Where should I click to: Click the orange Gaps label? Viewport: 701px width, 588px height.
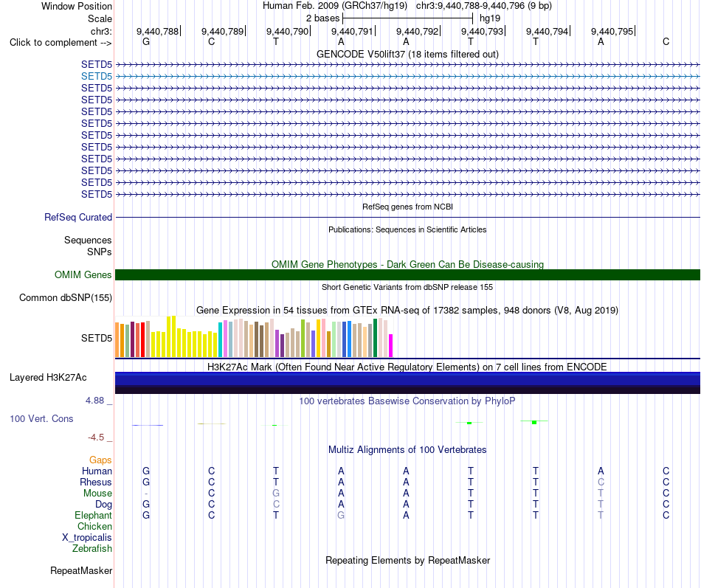tap(100, 460)
